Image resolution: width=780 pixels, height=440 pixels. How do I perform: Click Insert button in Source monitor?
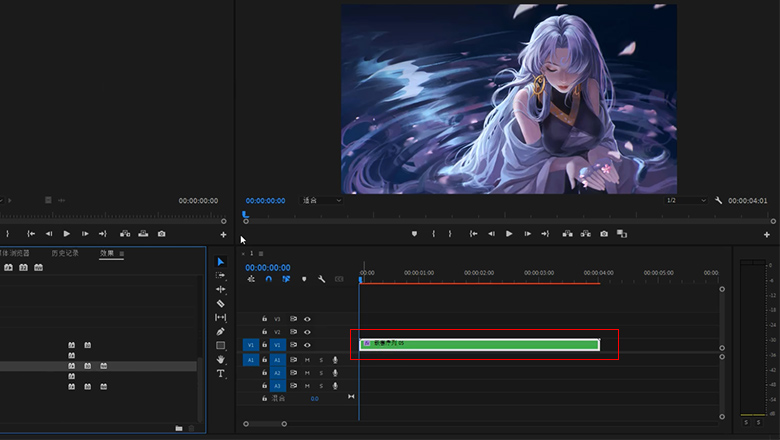point(125,234)
